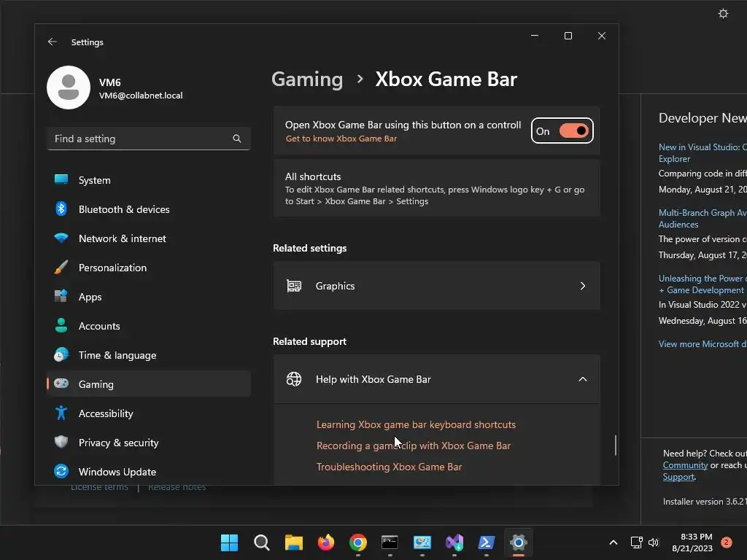
Task: Open Unleashing the Power news headline
Action: (703, 284)
